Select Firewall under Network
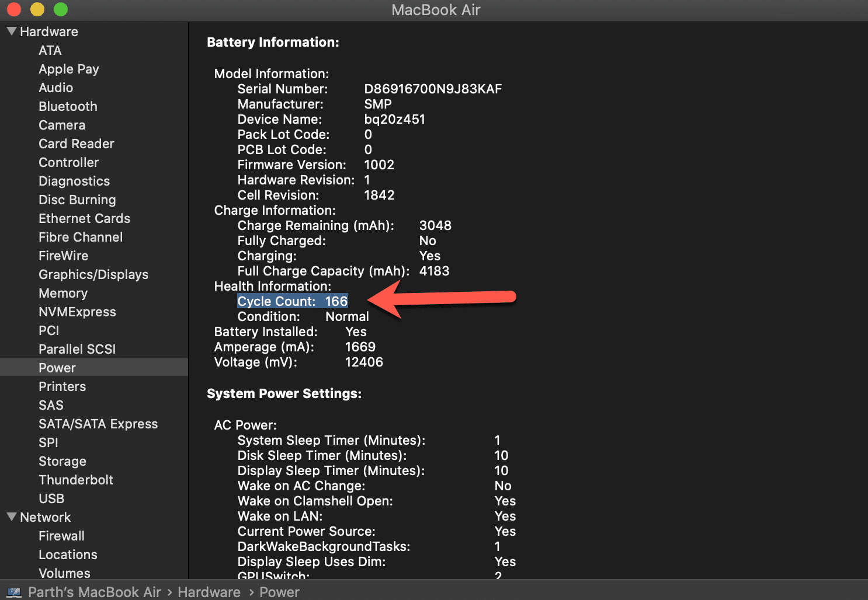This screenshot has height=600, width=868. [61, 536]
